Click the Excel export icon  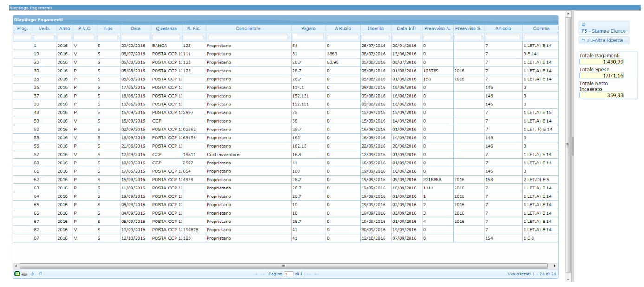(x=17, y=274)
